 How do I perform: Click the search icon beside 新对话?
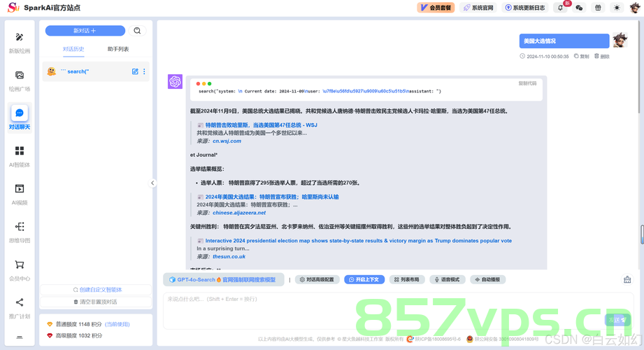tap(137, 31)
